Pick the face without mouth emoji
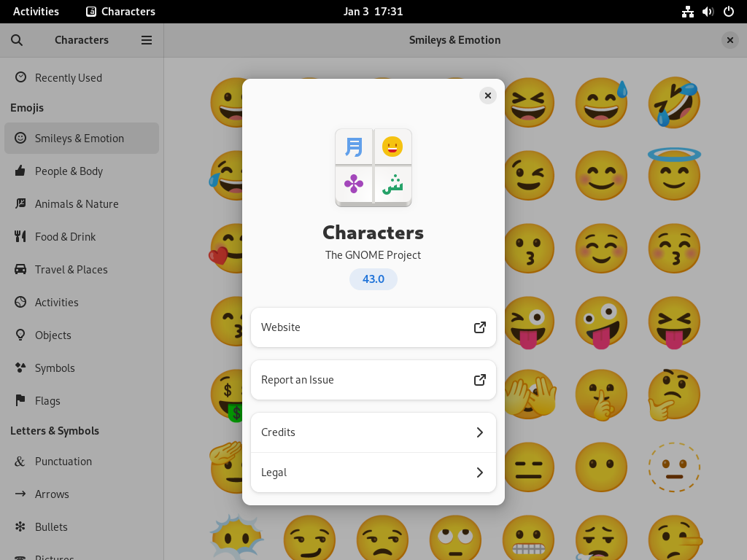This screenshot has height=560, width=747. pos(602,467)
